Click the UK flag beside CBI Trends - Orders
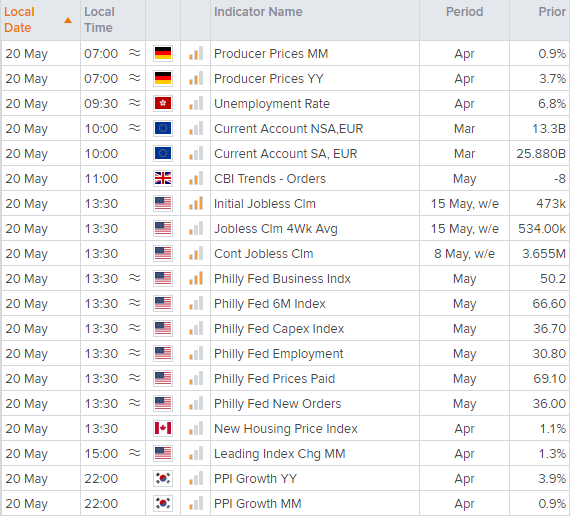 click(x=162, y=179)
